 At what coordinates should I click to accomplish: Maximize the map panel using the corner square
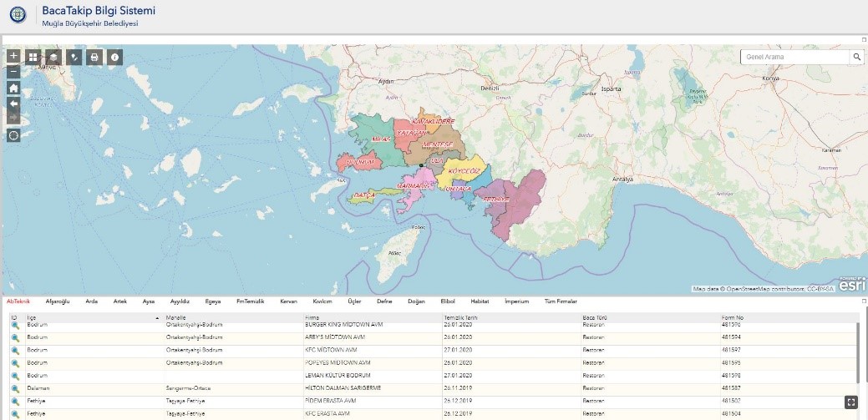tap(864, 40)
